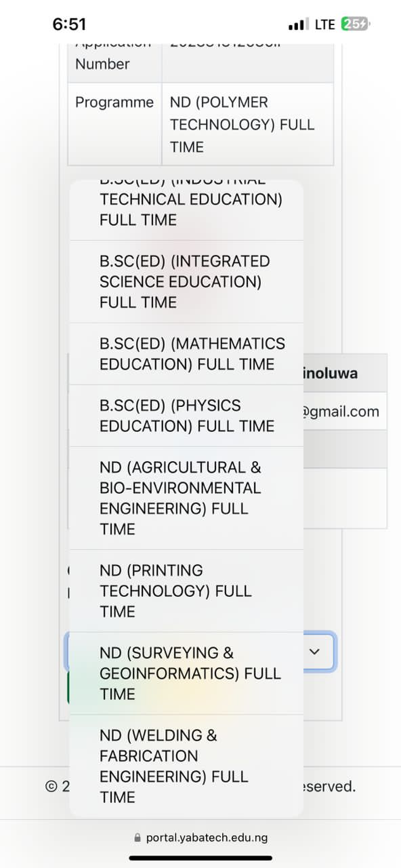Pick B.SC(ED) Physics Education Full Time

click(x=186, y=416)
